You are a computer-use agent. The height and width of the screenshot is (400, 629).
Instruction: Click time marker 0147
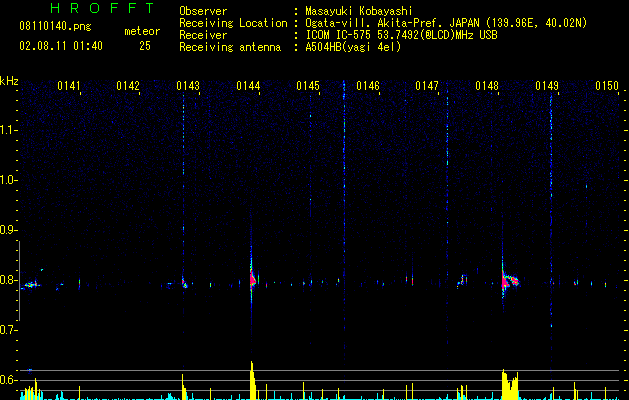point(427,86)
